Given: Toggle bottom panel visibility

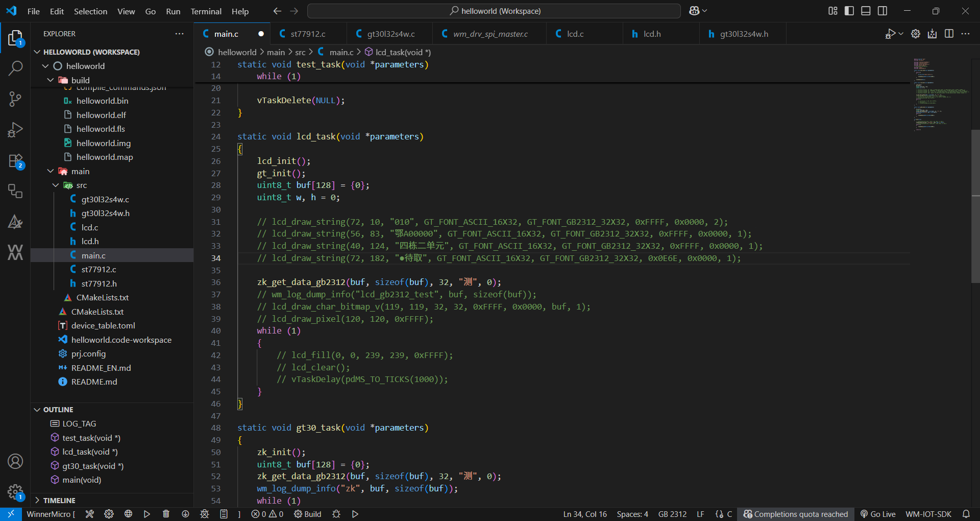Looking at the screenshot, I should point(866,11).
